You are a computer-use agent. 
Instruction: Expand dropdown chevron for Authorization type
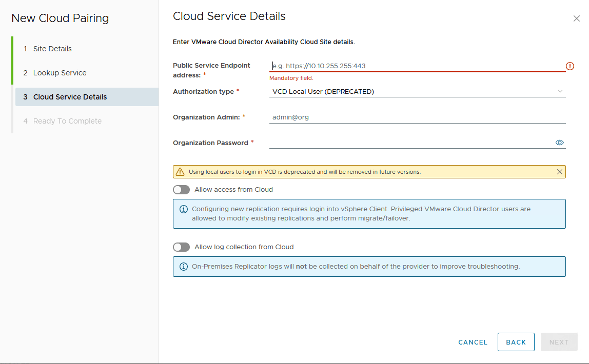(560, 91)
